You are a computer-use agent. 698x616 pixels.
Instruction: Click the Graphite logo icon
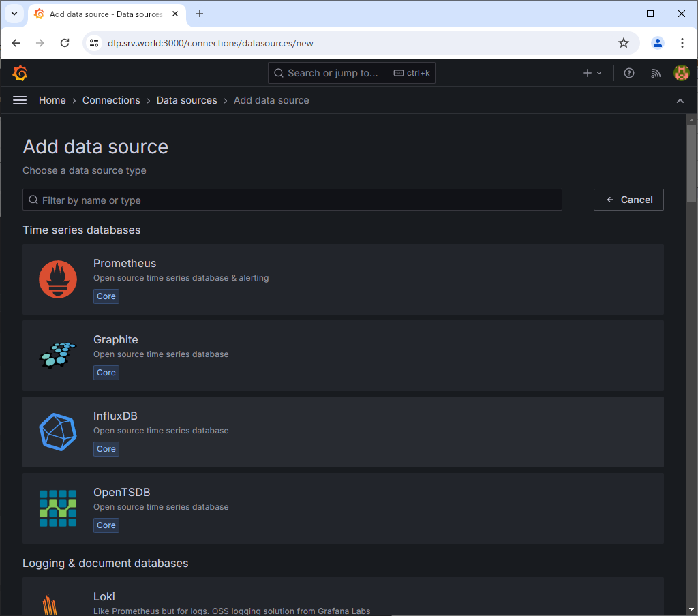pos(58,356)
